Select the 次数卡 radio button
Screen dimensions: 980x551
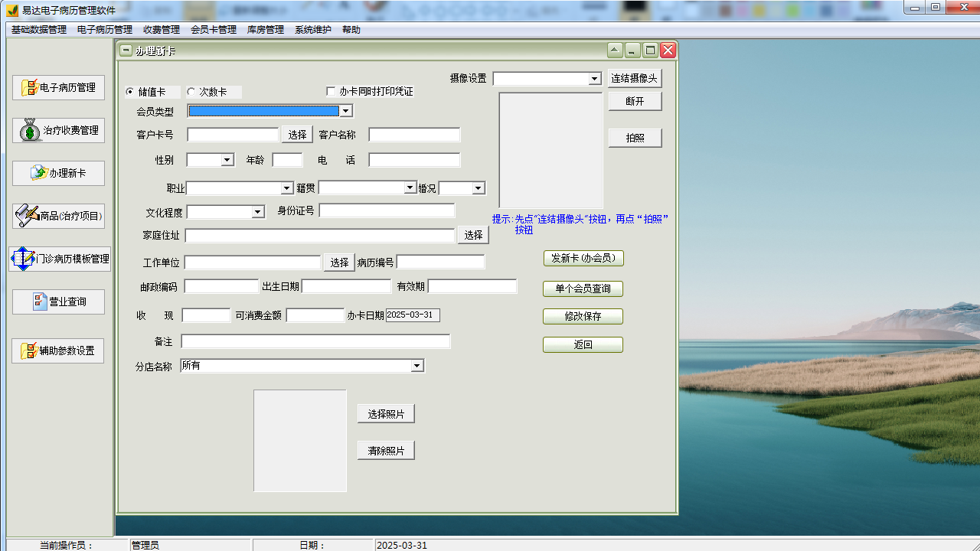coord(191,92)
